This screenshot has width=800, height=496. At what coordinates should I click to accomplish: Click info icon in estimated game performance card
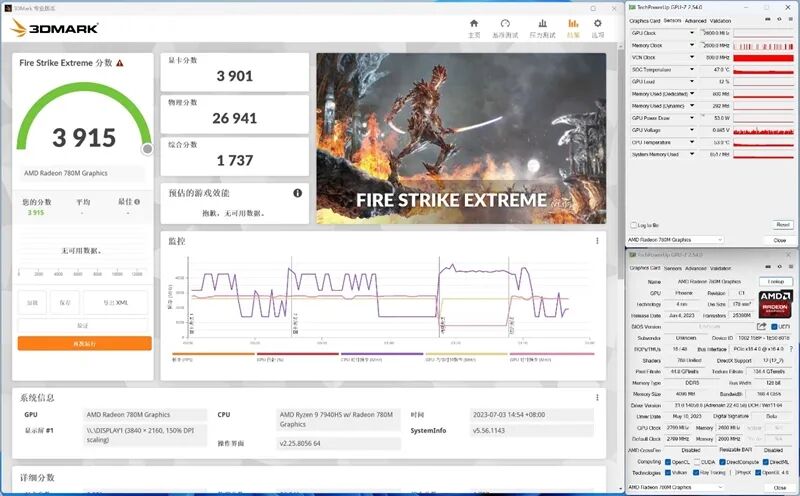(x=297, y=193)
